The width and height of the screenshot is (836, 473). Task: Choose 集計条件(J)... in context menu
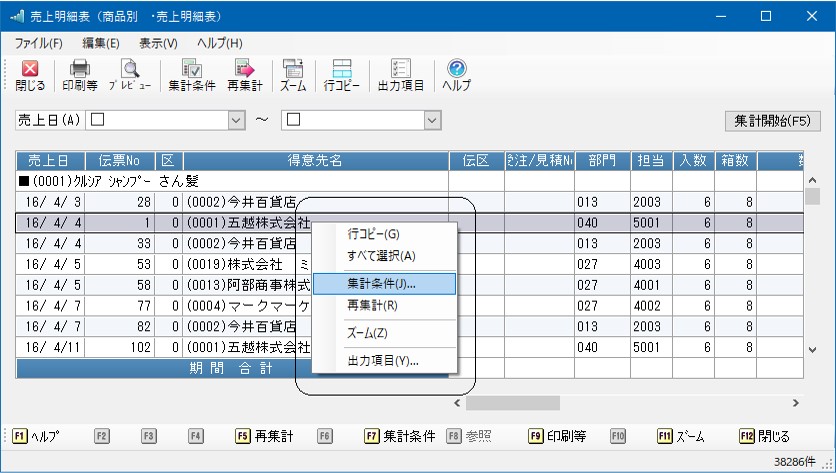(x=384, y=284)
